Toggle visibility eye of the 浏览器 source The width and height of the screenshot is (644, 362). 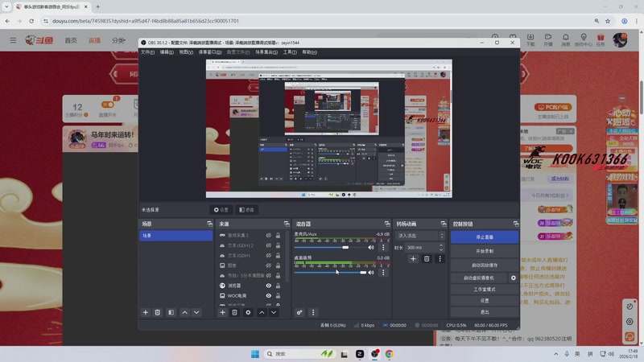(269, 286)
